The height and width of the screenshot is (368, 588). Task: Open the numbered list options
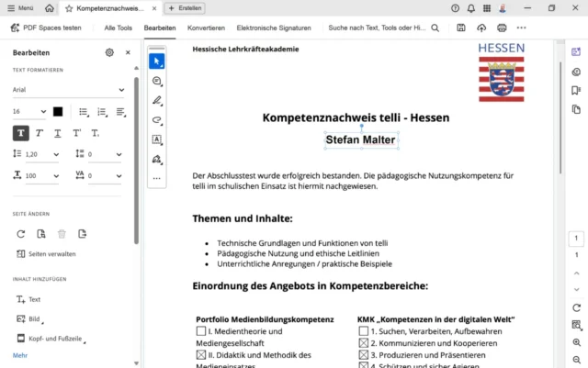(102, 112)
